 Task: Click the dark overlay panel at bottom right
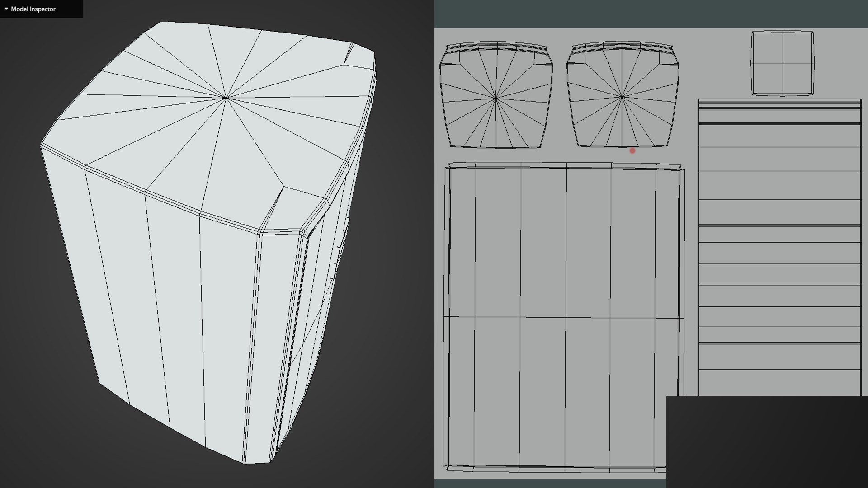pyautogui.click(x=766, y=441)
